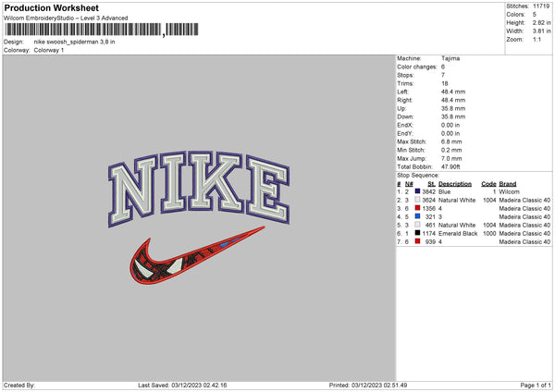
Task: Click the Last Saved timestamp 03/12/2023 02.42.16
Action: click(199, 385)
